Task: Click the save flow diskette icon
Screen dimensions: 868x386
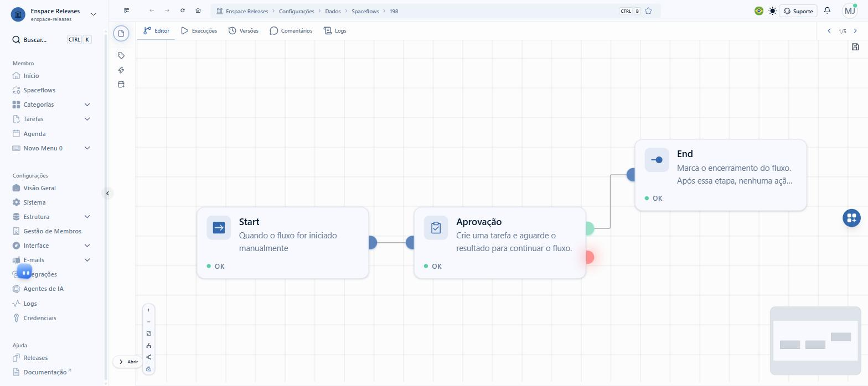Action: click(x=855, y=47)
